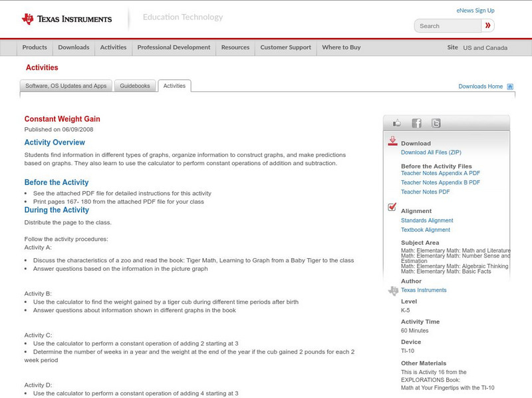Open the Products menu
Screen dimensions: 532x398
click(35, 47)
